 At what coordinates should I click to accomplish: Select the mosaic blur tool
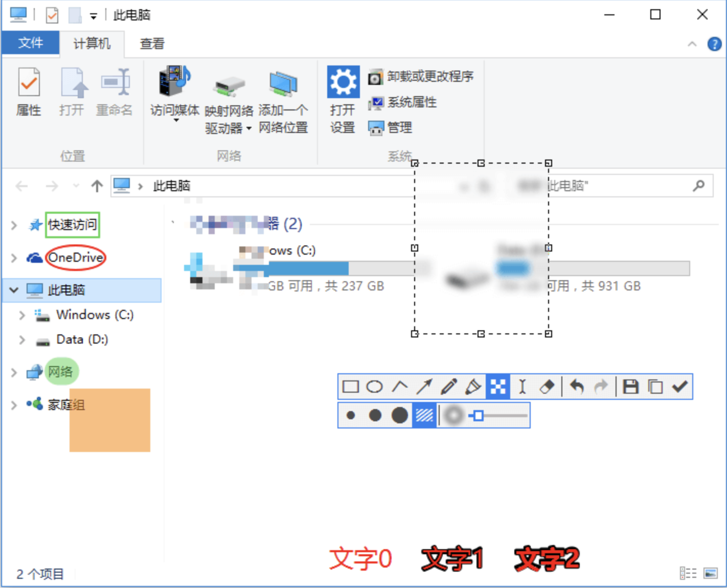click(x=498, y=387)
